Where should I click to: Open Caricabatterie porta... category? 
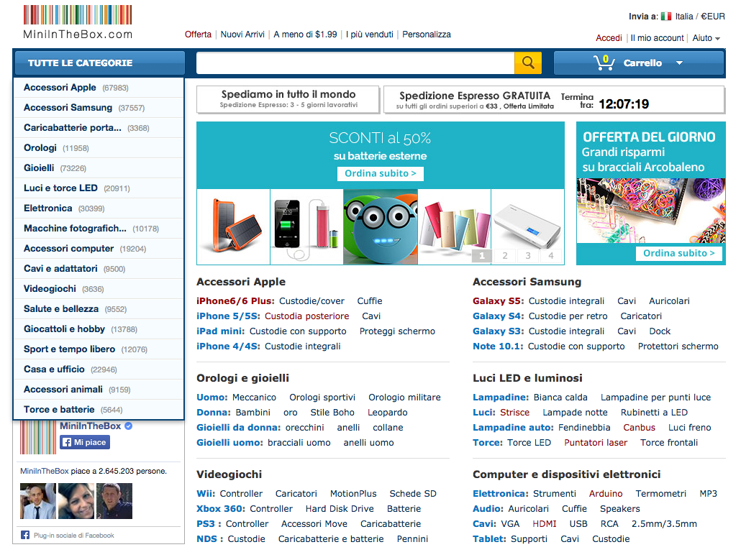pyautogui.click(x=99, y=128)
